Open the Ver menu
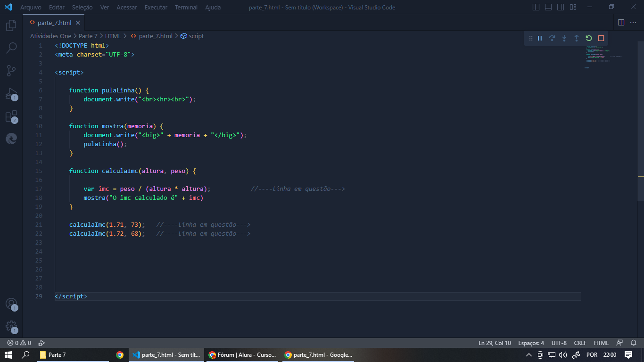Image resolution: width=644 pixels, height=362 pixels. click(105, 8)
